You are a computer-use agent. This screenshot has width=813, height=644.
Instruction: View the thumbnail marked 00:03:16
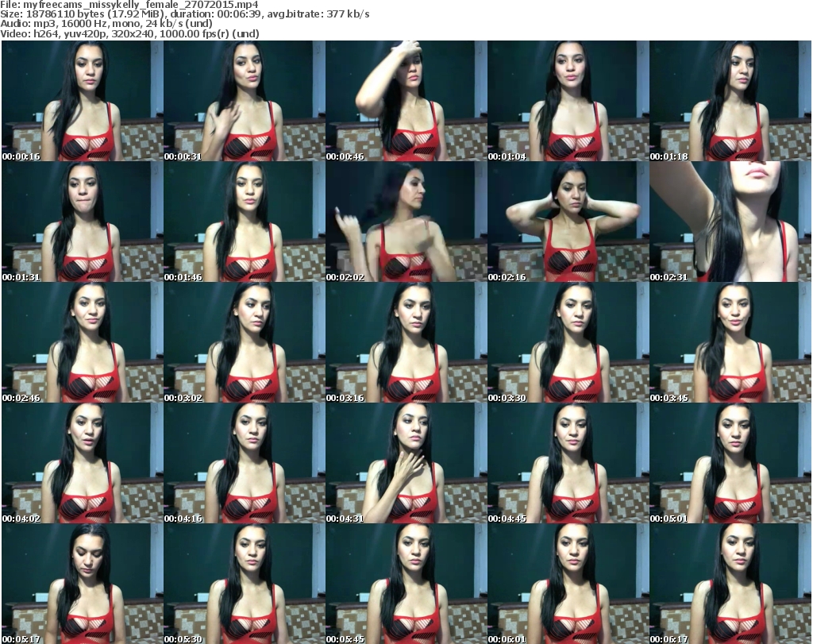406,343
